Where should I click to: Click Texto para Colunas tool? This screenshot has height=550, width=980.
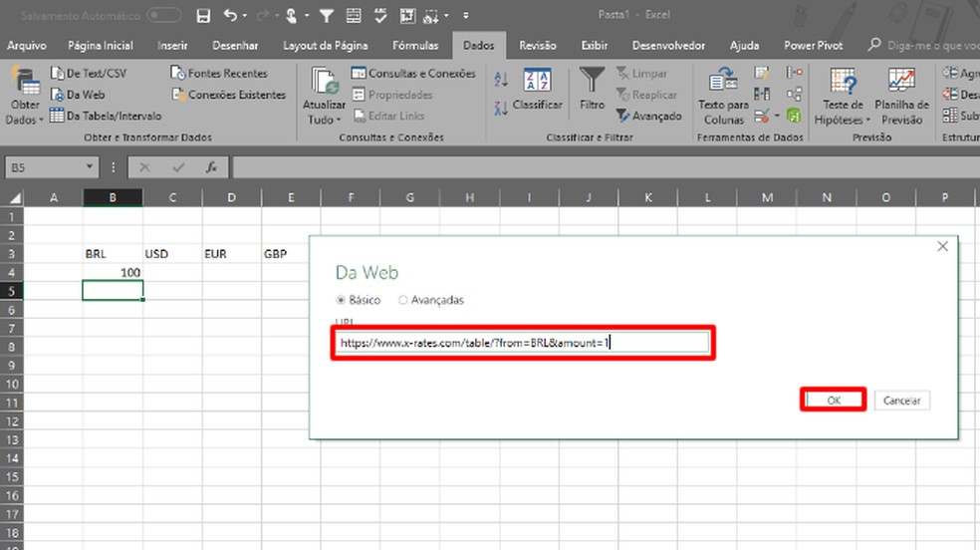tap(723, 96)
